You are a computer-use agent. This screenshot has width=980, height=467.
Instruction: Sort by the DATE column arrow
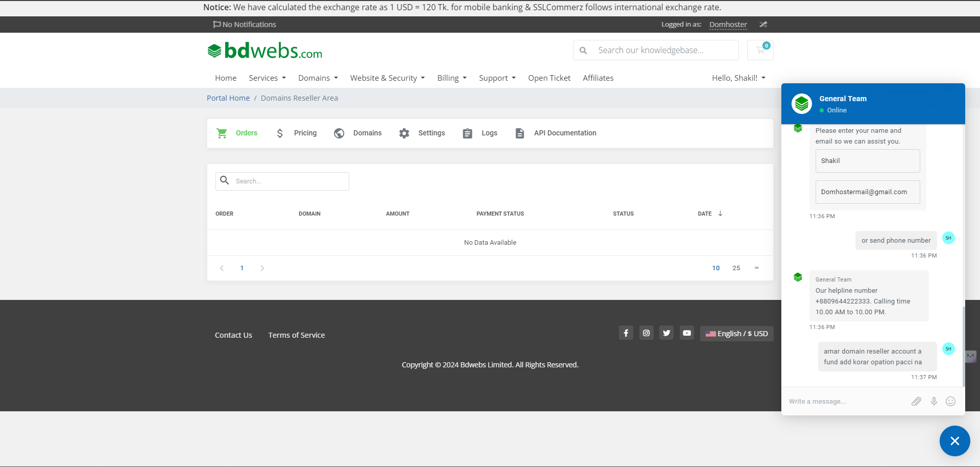click(720, 214)
